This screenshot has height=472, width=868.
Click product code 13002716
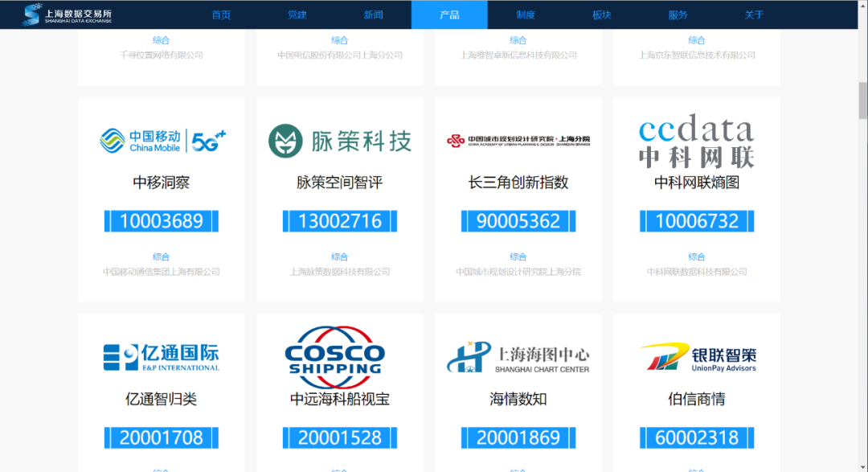(340, 221)
